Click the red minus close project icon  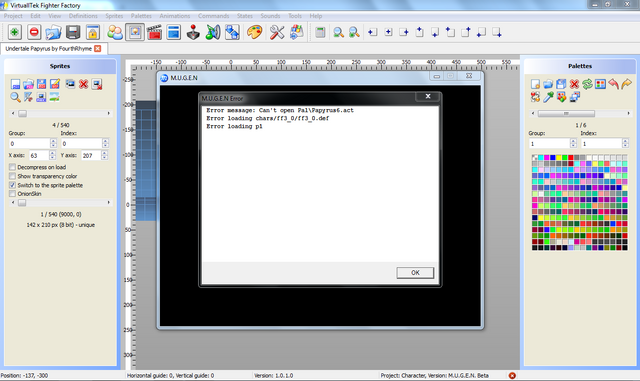[34, 32]
